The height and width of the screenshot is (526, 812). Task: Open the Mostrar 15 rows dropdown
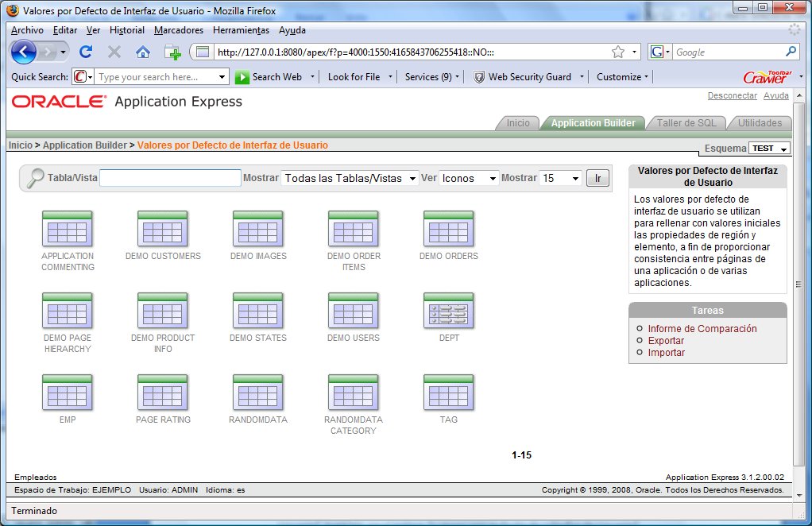click(x=560, y=178)
